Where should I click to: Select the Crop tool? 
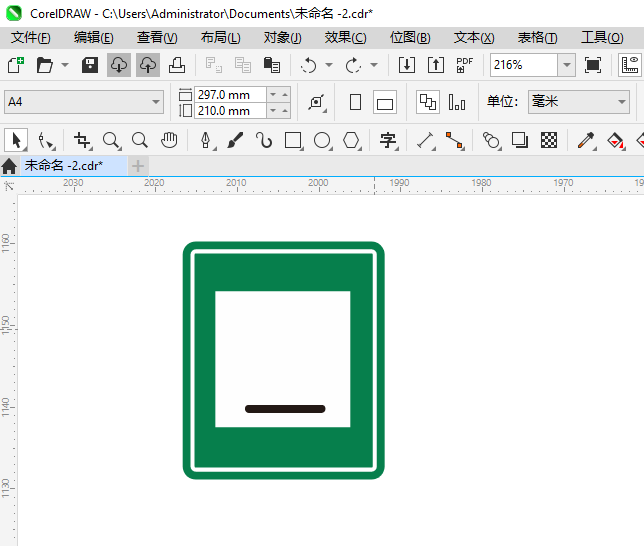click(83, 141)
